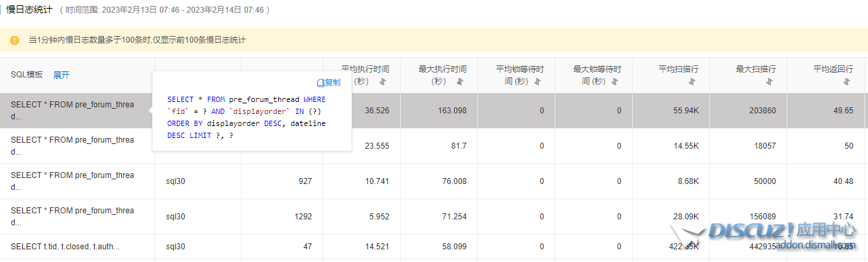
Task: Click the yellow warning icon in the notice bar
Action: (15, 40)
